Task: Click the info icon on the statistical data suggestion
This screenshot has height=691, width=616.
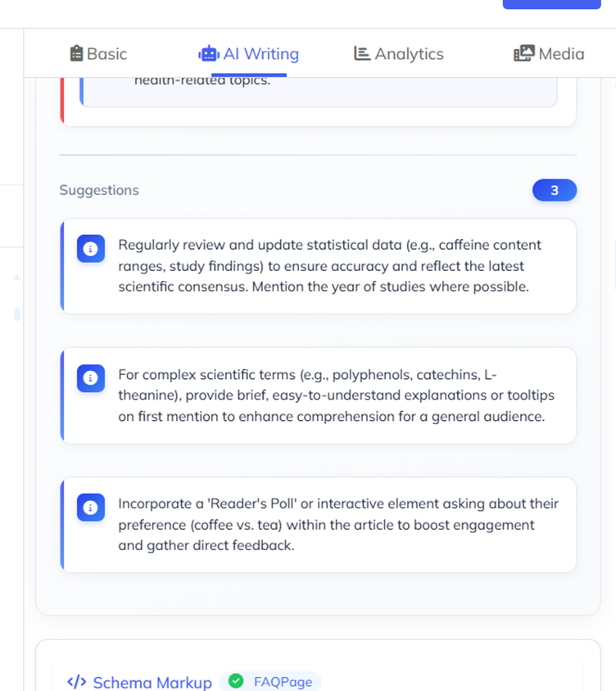Action: click(91, 248)
